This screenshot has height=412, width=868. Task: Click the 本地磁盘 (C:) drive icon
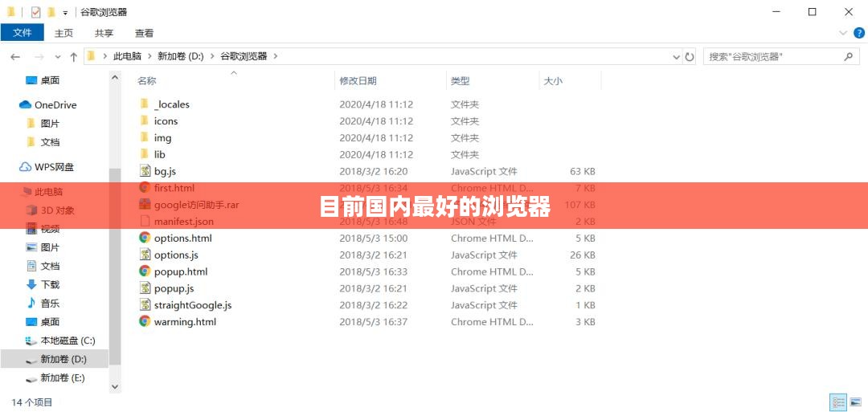(31, 341)
